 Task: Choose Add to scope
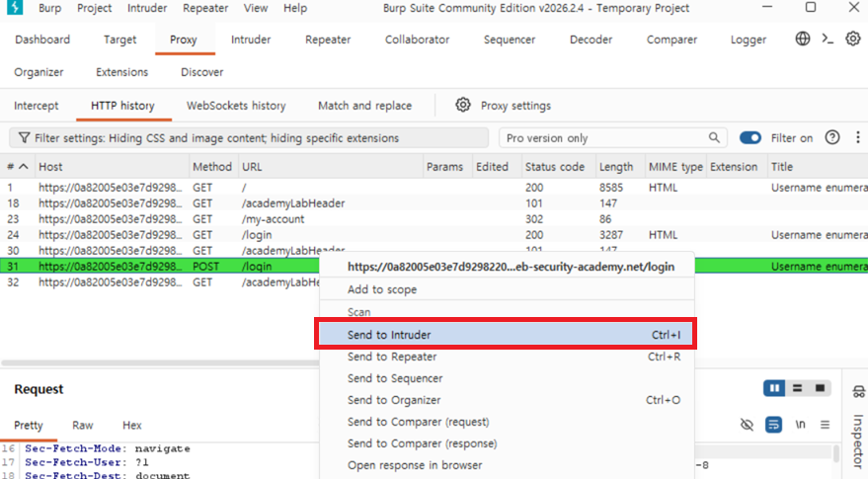[x=506, y=289]
